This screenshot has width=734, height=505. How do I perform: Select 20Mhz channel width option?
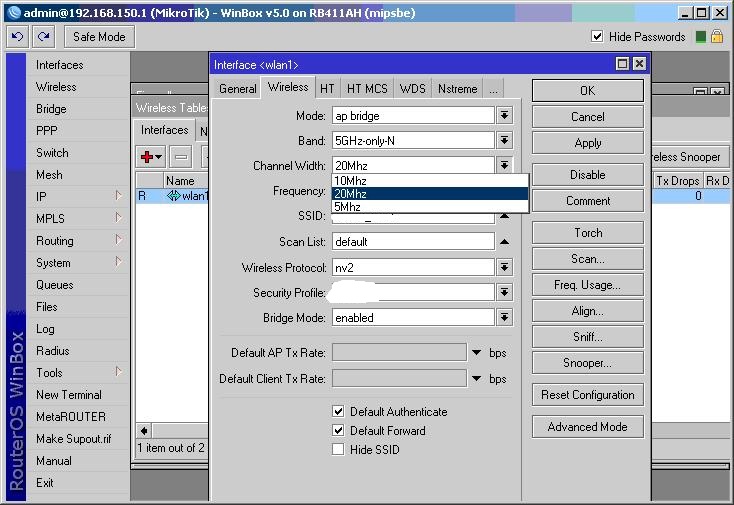pyautogui.click(x=430, y=194)
